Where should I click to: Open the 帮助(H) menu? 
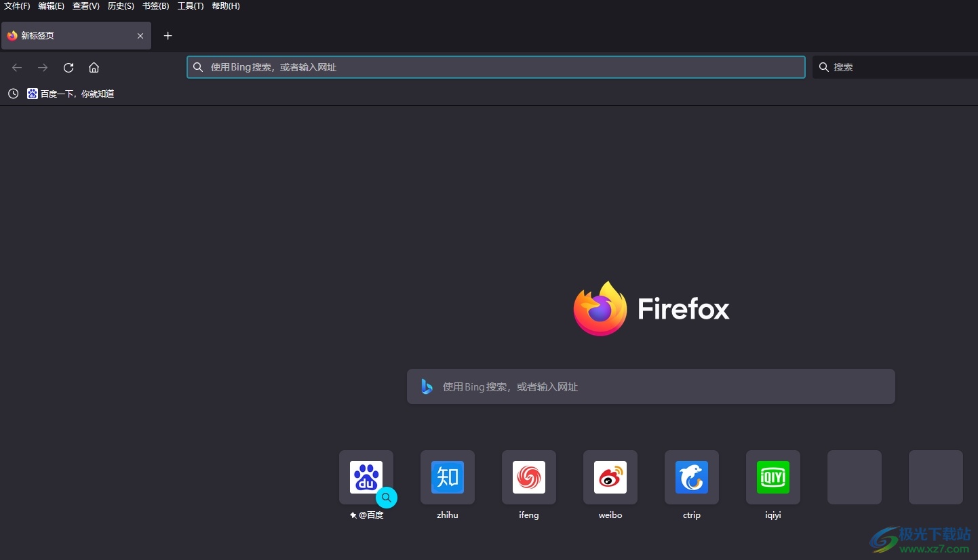coord(226,6)
